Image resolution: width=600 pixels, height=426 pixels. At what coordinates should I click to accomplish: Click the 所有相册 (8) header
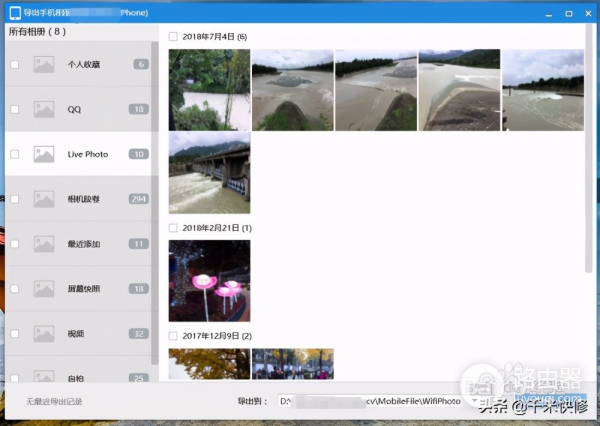coord(38,32)
